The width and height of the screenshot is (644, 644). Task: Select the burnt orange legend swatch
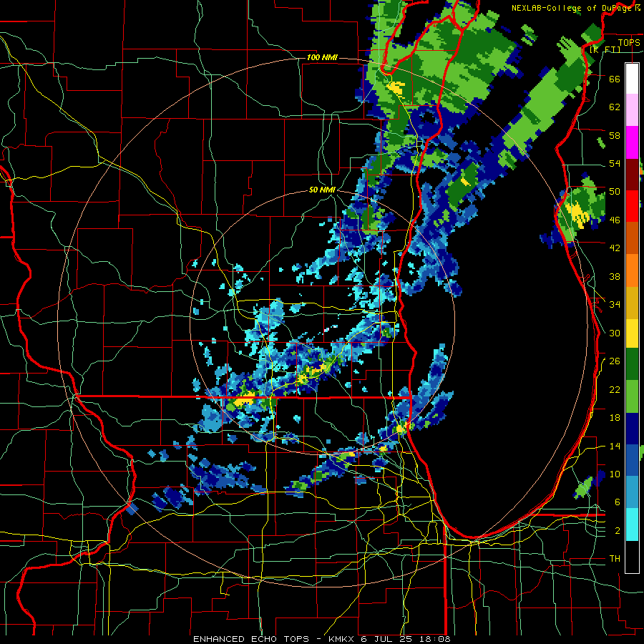[x=632, y=238]
